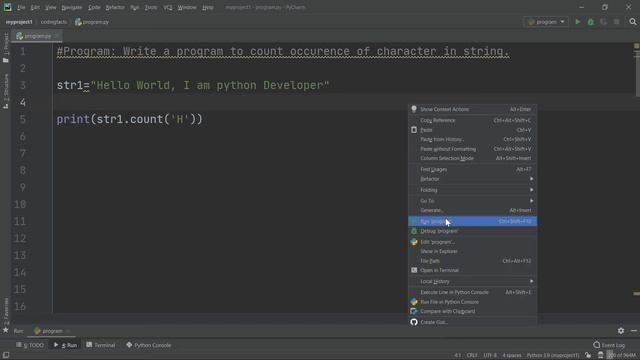
Task: Close the program.py editor tab
Action: point(56,36)
